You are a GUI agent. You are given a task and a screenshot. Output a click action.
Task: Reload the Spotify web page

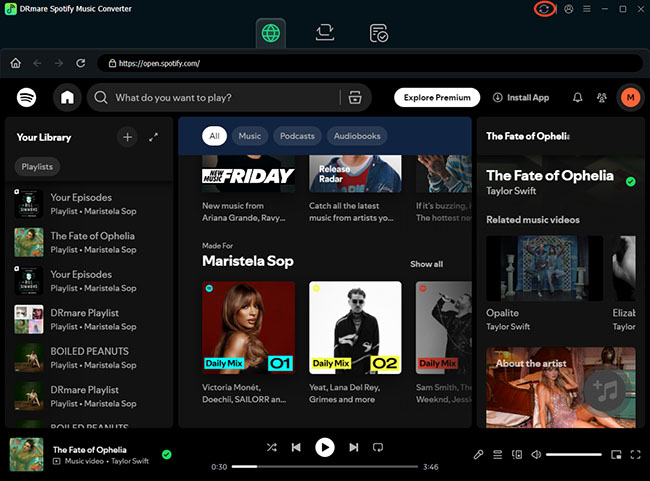pos(80,63)
